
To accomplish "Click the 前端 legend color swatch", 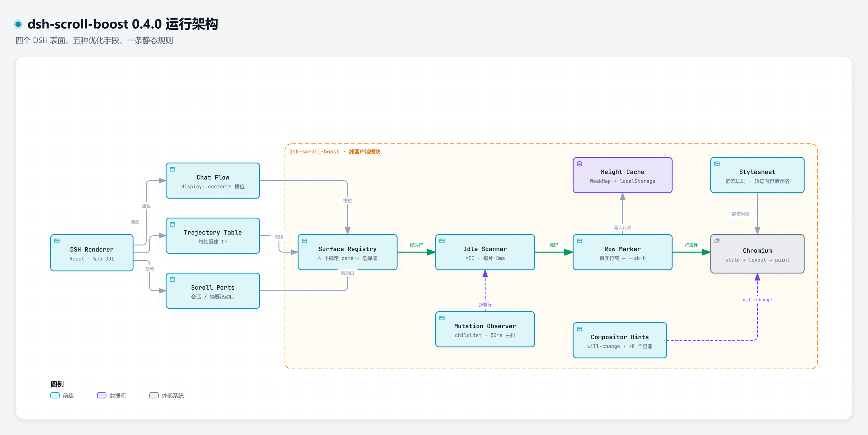I will (x=55, y=395).
